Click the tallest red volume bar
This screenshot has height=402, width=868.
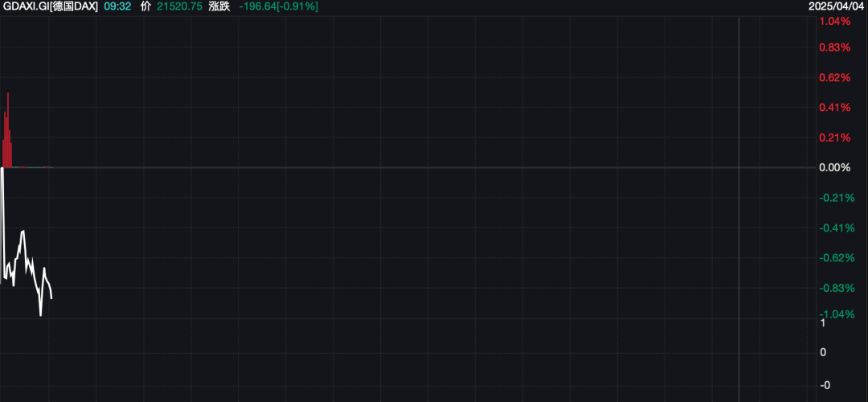pyautogui.click(x=8, y=129)
